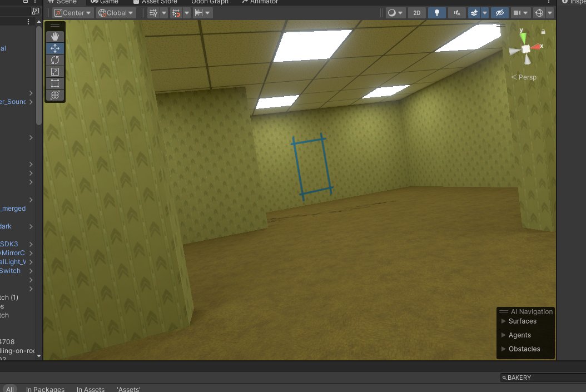This screenshot has height=392, width=586.
Task: Click the hierarchy scroll up arrow
Action: click(x=39, y=22)
